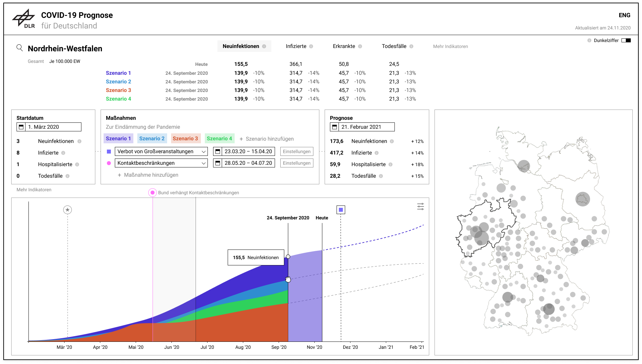This screenshot has height=364, width=642.
Task: Switch to Je 100.000 EW view
Action: 65,61
